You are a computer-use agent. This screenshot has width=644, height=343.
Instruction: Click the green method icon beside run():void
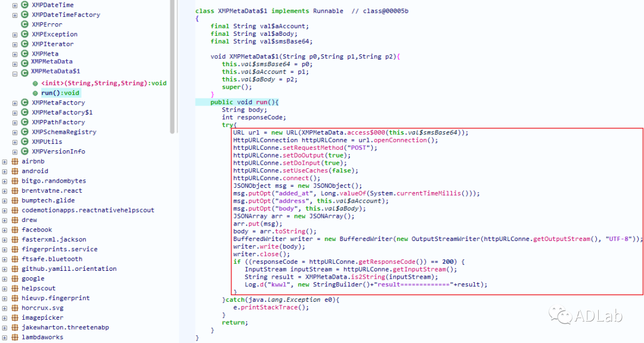click(x=35, y=92)
